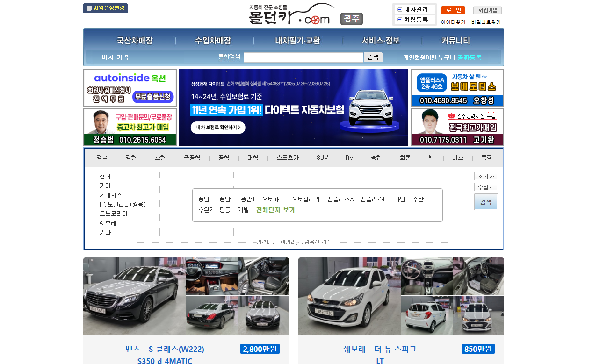Select the 화물 category tab
This screenshot has width=614, height=364.
[x=405, y=158]
